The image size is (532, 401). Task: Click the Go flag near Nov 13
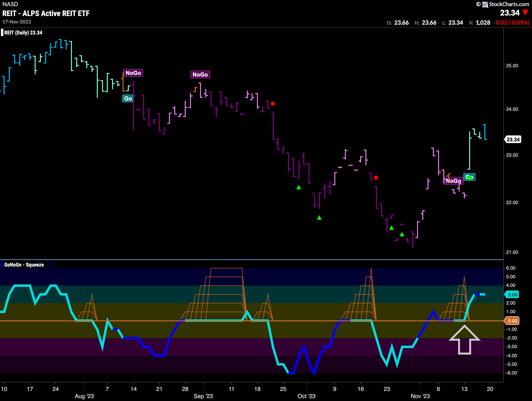[469, 177]
